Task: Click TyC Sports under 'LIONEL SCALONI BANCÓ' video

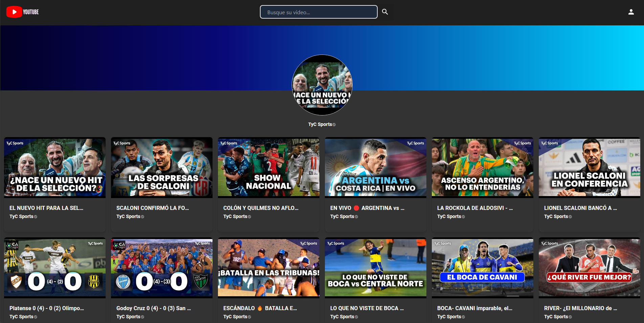Action: pos(556,216)
